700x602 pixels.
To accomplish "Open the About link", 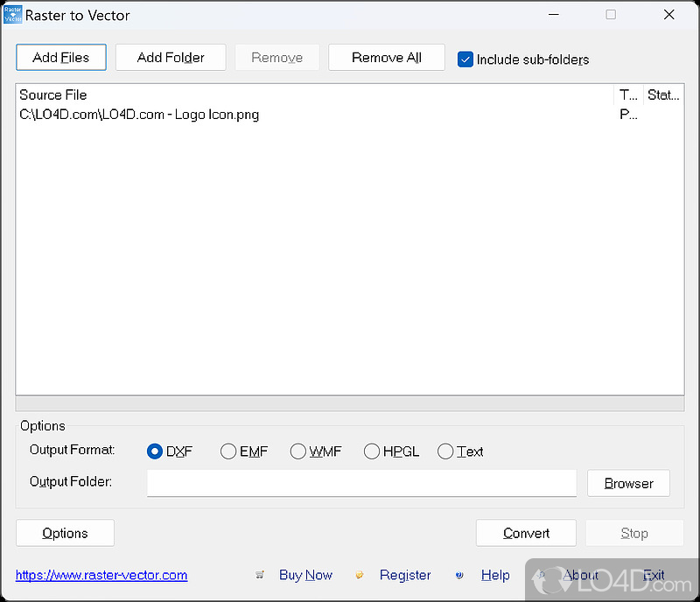I will pos(580,575).
